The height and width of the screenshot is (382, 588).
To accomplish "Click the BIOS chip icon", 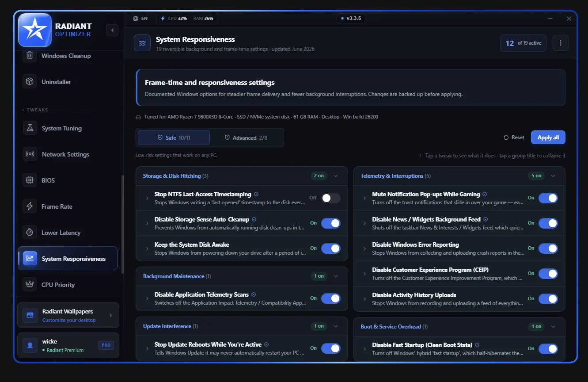I will click(30, 180).
